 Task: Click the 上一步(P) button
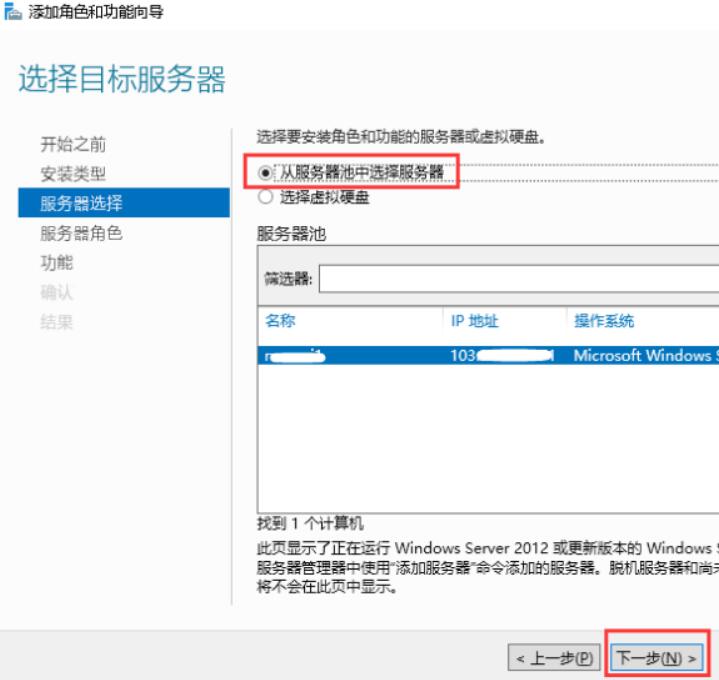(554, 658)
